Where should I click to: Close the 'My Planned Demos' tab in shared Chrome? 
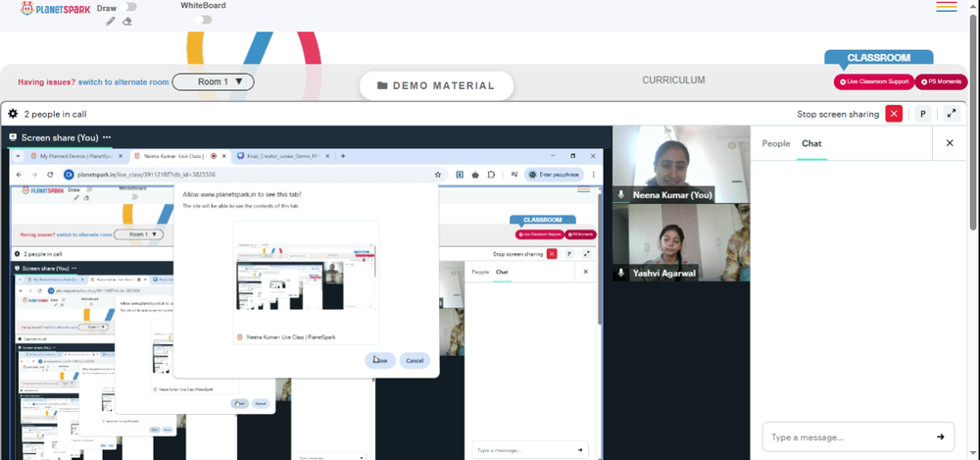click(122, 156)
